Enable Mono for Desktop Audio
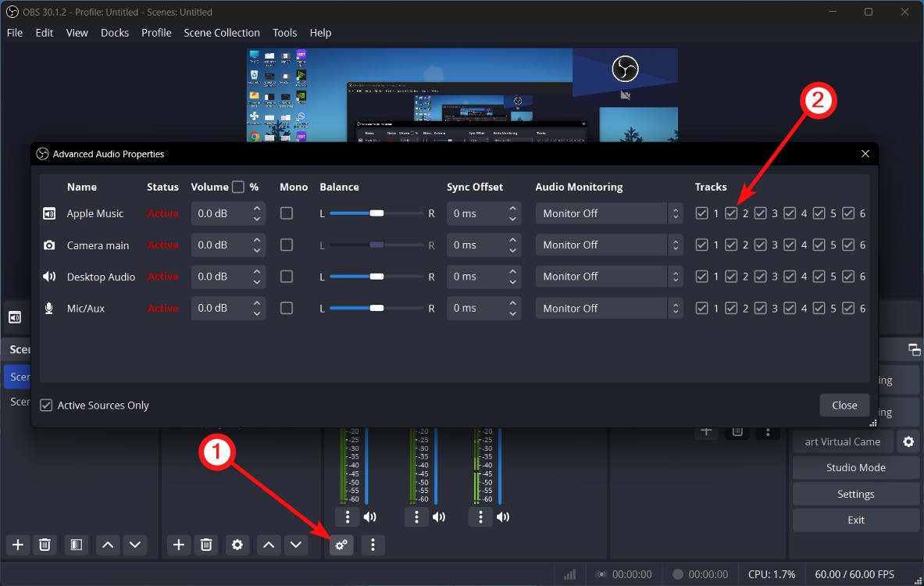The image size is (924, 586). coord(287,277)
